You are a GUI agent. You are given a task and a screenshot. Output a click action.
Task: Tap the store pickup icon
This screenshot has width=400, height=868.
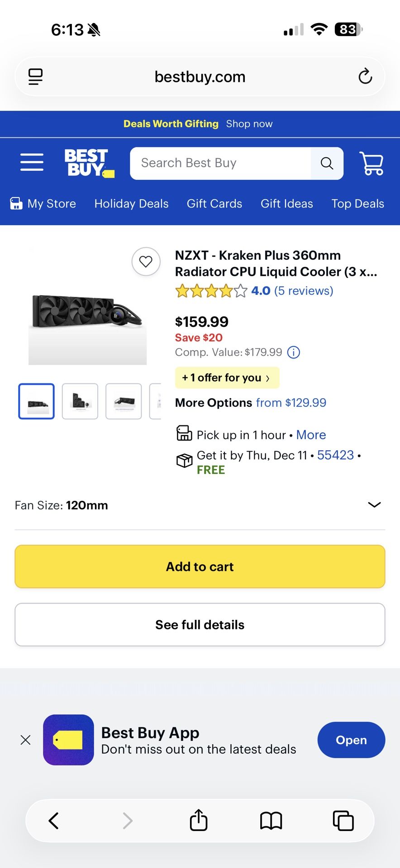tap(184, 433)
